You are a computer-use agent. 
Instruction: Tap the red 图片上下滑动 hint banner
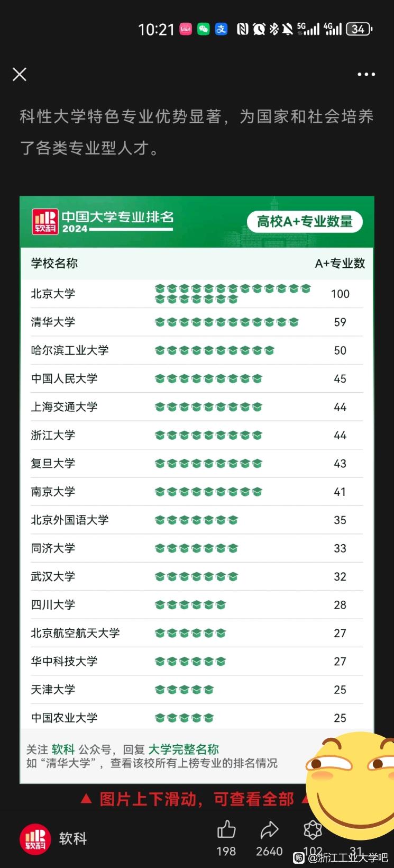(x=197, y=799)
